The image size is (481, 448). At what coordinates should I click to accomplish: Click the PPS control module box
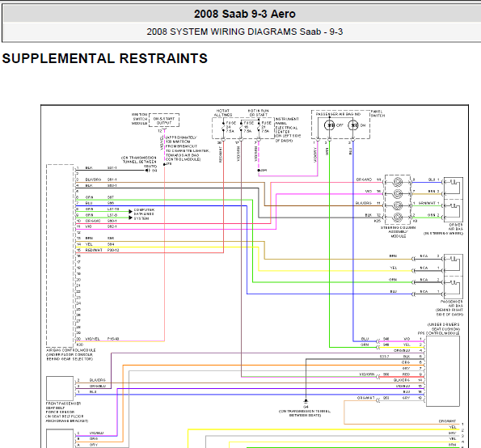[443, 371]
